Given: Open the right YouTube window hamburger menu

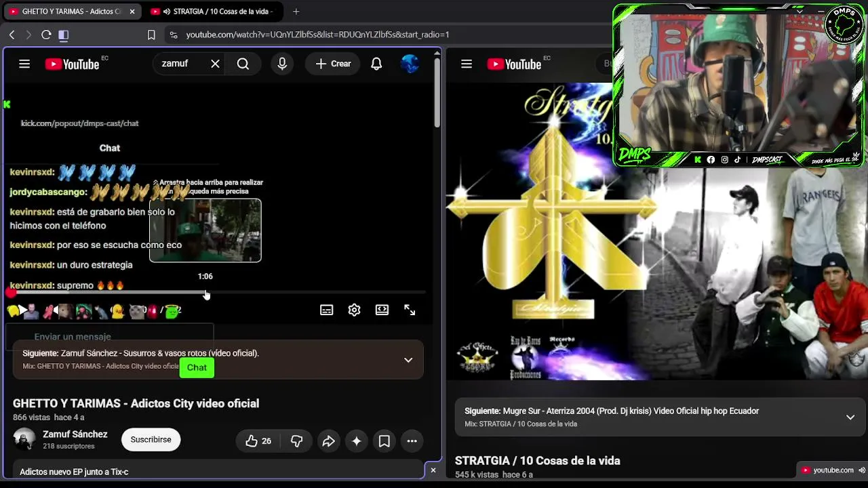Looking at the screenshot, I should click(x=467, y=64).
